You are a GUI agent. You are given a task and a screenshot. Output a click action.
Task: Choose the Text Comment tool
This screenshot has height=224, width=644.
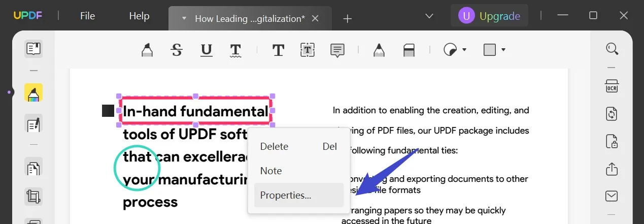point(278,50)
